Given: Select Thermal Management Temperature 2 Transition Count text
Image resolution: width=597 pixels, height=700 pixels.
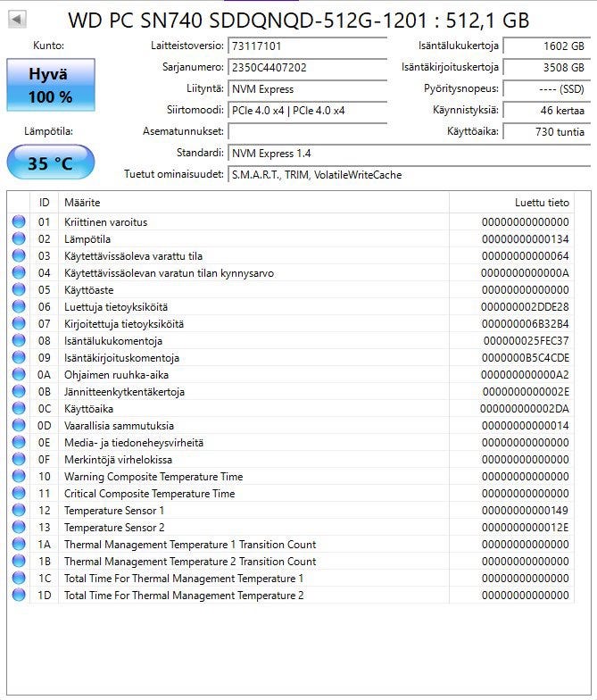Looking at the screenshot, I should tap(190, 561).
